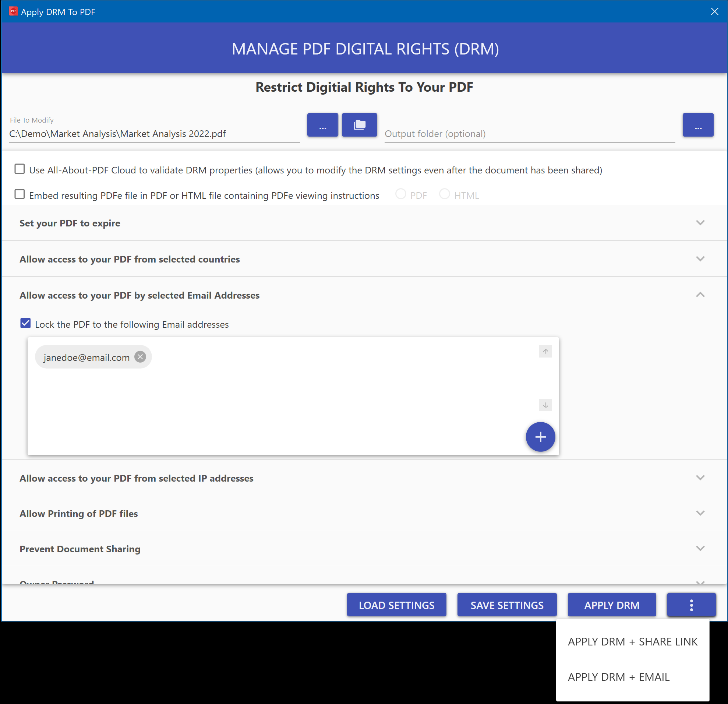The image size is (728, 704).
Task: Remove janedoe@email.com using its X icon
Action: (140, 357)
